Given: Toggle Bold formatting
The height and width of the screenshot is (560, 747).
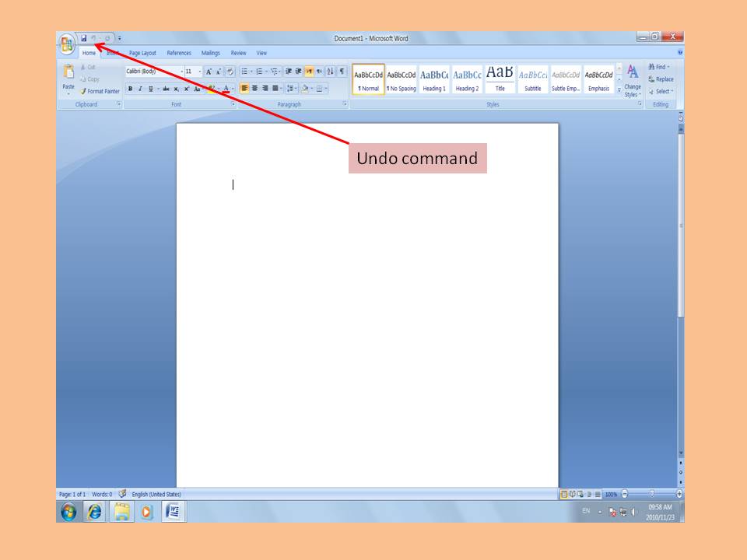Looking at the screenshot, I should click(x=130, y=89).
